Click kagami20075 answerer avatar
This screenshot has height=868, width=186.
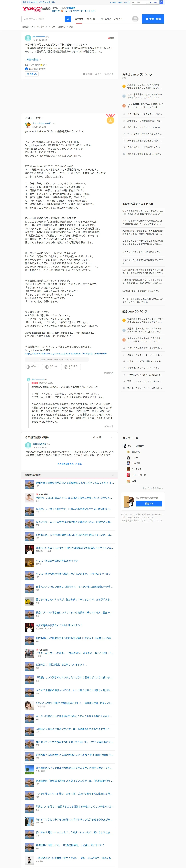point(28,445)
